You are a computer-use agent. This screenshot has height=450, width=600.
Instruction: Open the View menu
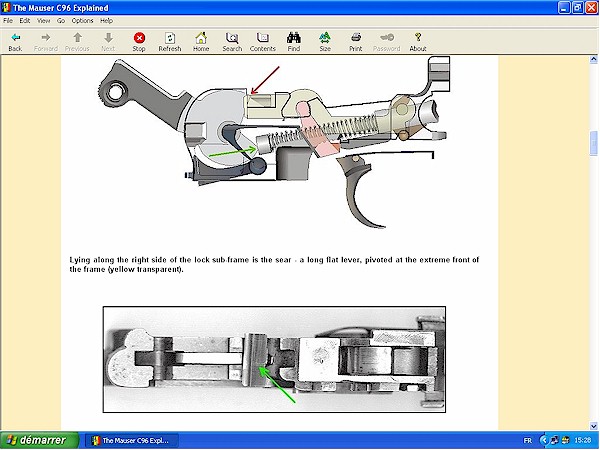(x=43, y=21)
